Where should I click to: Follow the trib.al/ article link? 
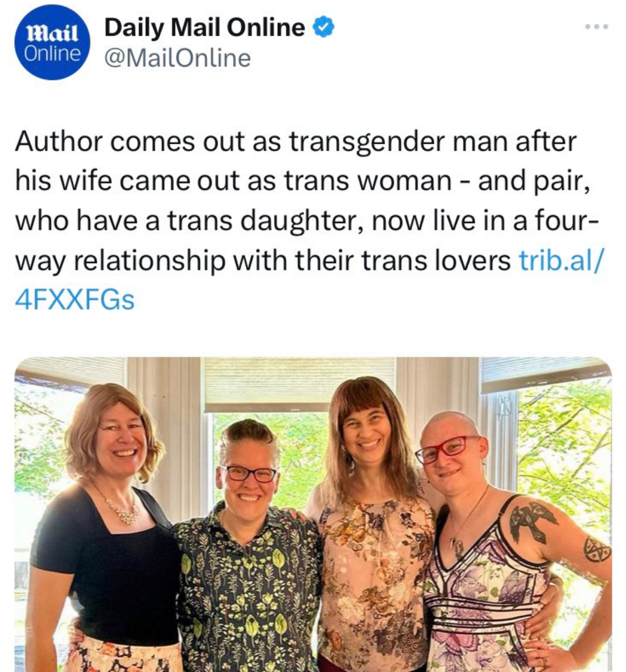coord(559,260)
